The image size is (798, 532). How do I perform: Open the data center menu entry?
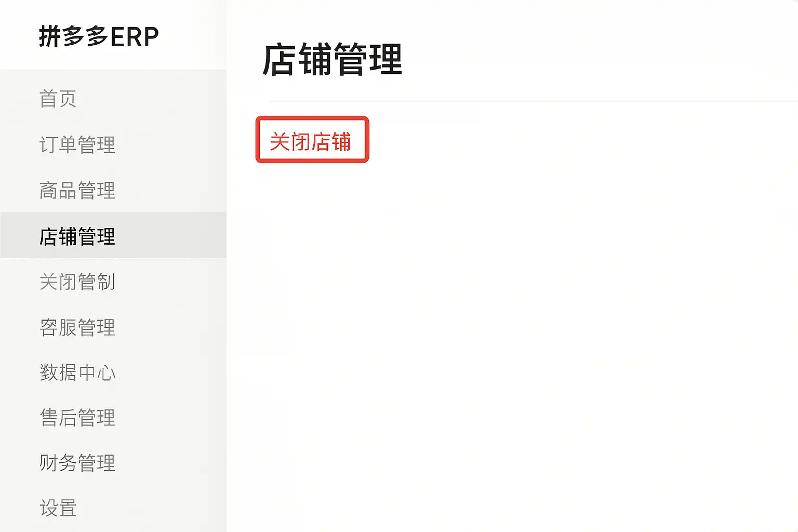tap(113, 372)
